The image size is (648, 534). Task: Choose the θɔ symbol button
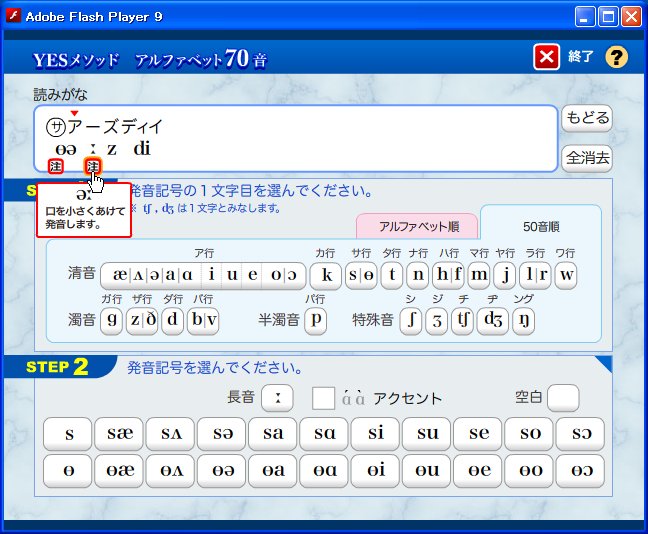pyautogui.click(x=580, y=471)
